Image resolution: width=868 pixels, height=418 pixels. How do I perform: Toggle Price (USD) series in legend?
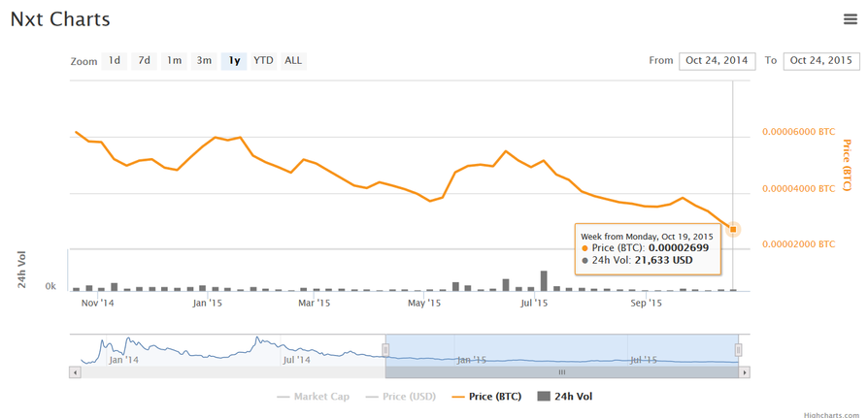400,397
